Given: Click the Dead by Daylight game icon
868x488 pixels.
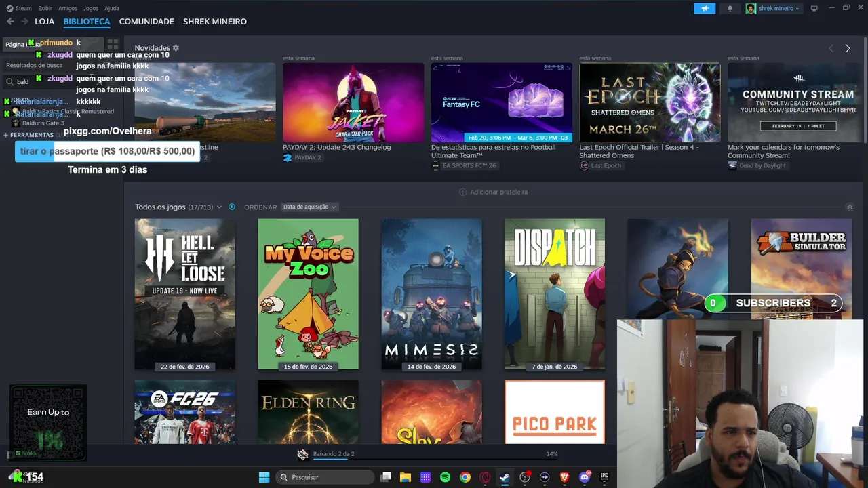Looking at the screenshot, I should tap(732, 165).
